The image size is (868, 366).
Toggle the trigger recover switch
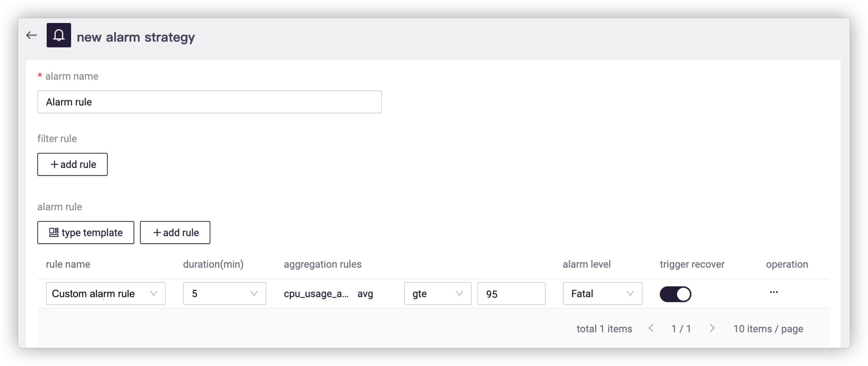coord(675,294)
